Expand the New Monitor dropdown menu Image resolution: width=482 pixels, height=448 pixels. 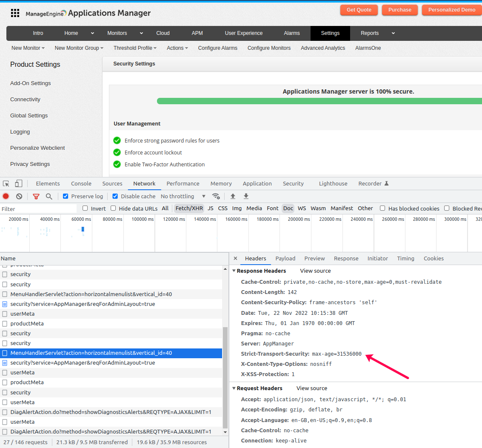pyautogui.click(x=28, y=48)
